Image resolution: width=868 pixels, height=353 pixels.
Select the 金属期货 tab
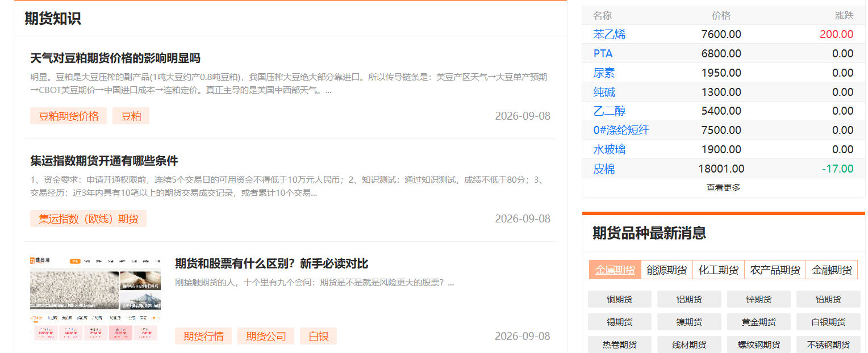coord(615,270)
